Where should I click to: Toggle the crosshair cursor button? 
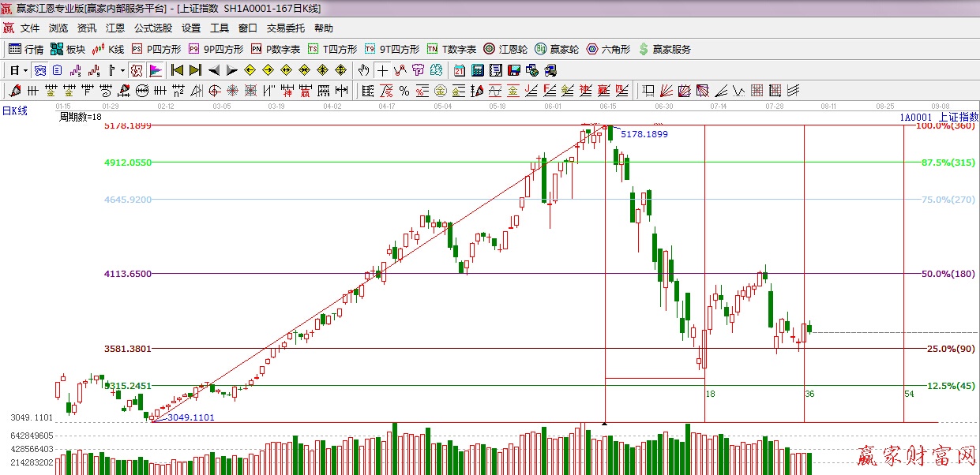pyautogui.click(x=382, y=70)
